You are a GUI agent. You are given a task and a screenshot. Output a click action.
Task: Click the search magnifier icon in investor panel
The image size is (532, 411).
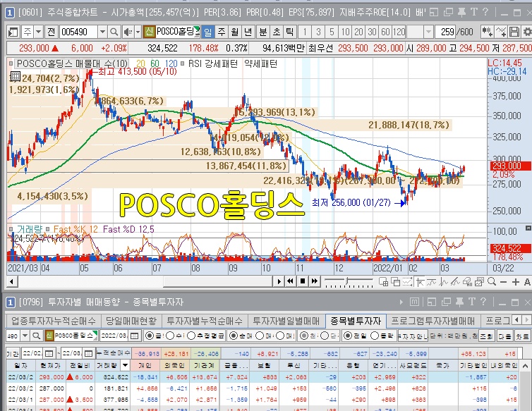pyautogui.click(x=36, y=336)
